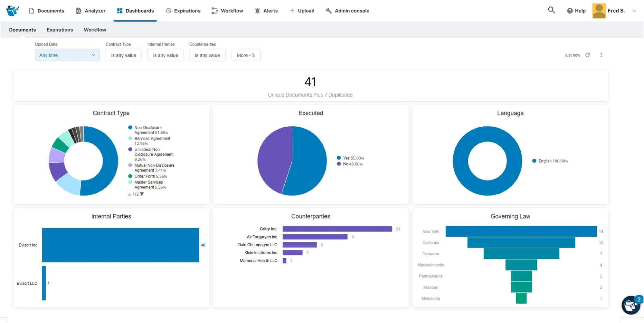Switch to the Expirations sub-tab
The image size is (644, 323).
(x=60, y=30)
